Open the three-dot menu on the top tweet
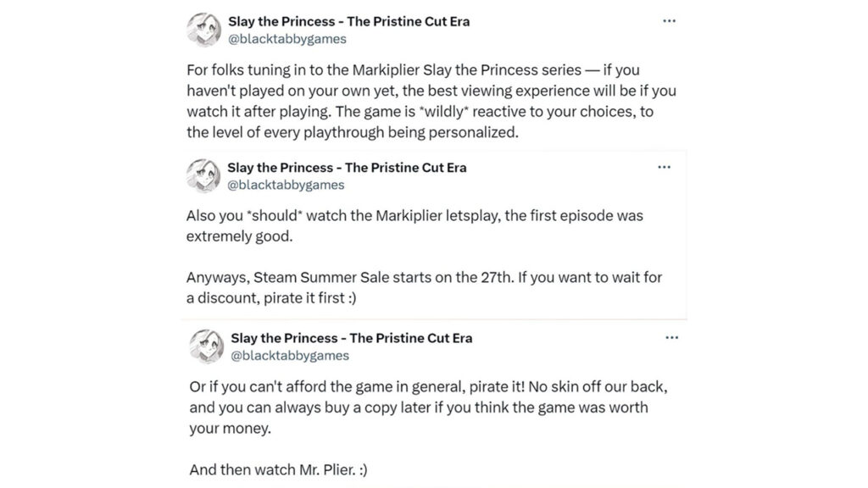This screenshot has height=488, width=868. pyautogui.click(x=669, y=20)
